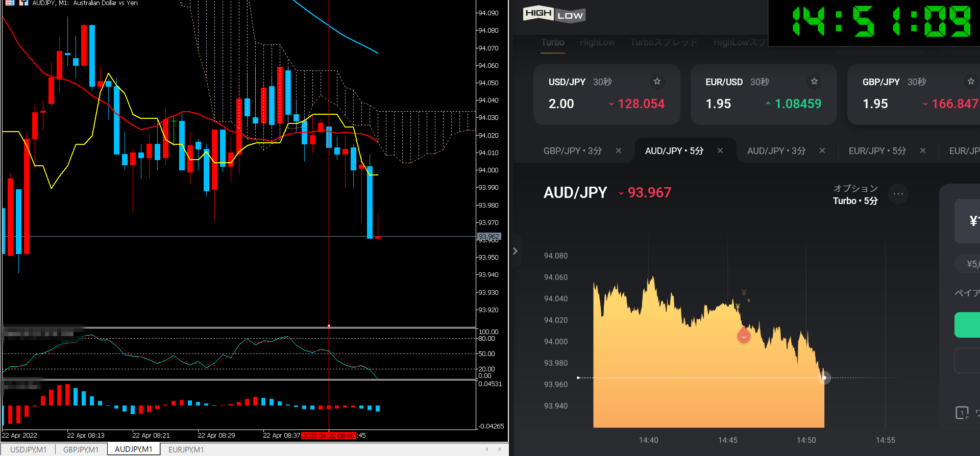Screen dimensions: 980x456
Task: Click the 94.090 price scale label in MT5
Action: [x=488, y=13]
